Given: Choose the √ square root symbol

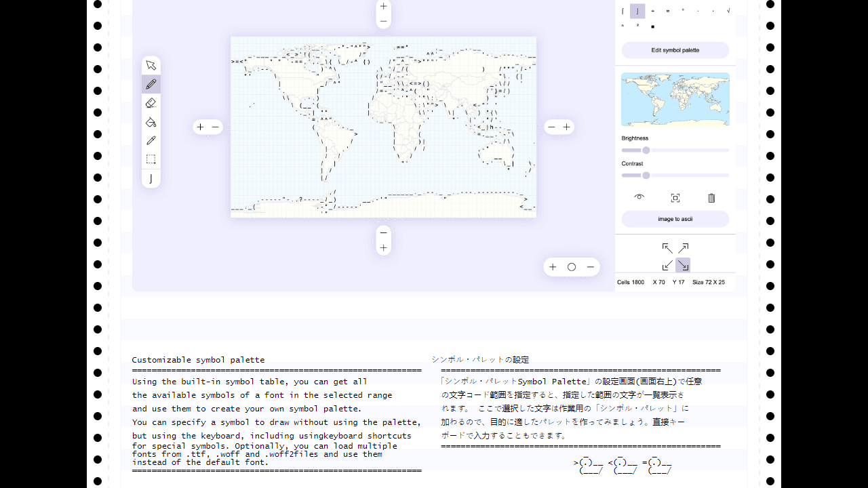Looking at the screenshot, I should 728,11.
